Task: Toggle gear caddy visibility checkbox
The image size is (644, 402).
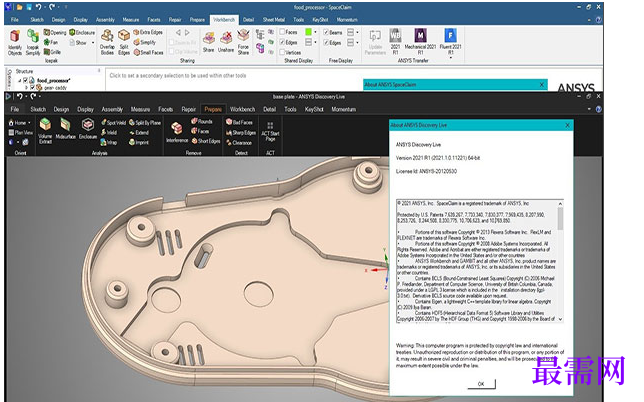Action: point(32,87)
